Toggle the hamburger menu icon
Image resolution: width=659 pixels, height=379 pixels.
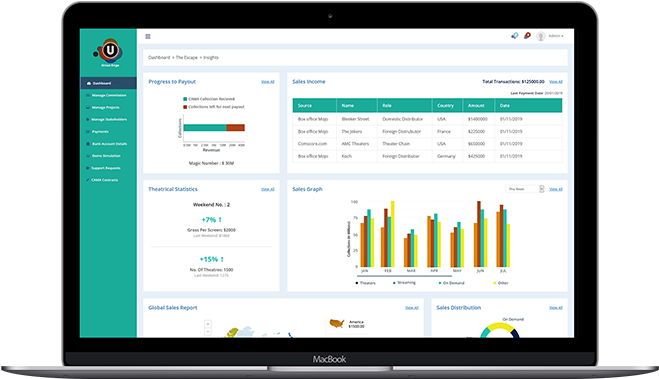pos(148,37)
